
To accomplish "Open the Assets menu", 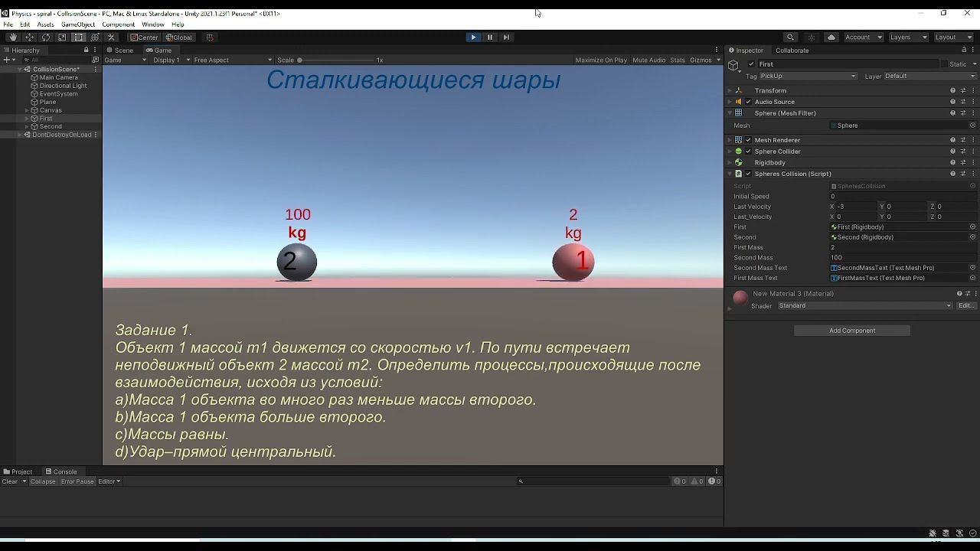I will [x=46, y=24].
